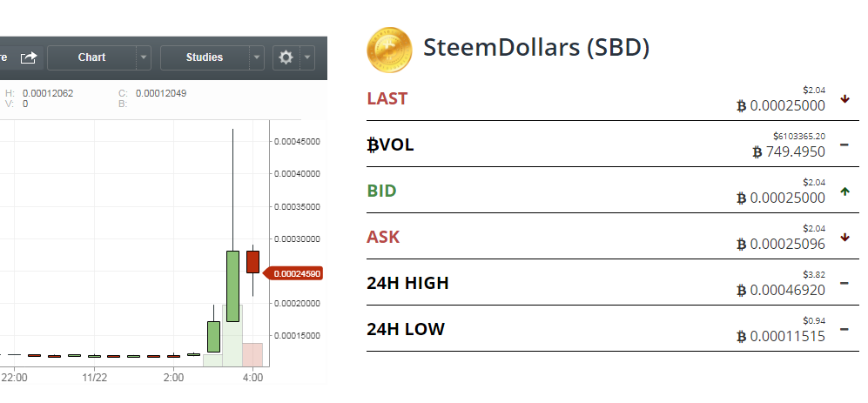Click the Chart button in toolbar
The image size is (868, 403).
pos(91,57)
